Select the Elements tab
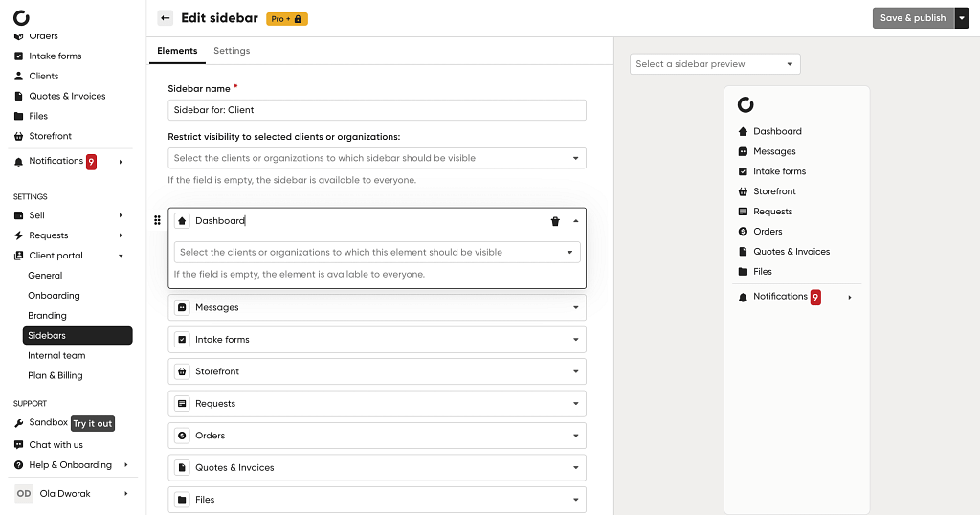 pyautogui.click(x=177, y=51)
